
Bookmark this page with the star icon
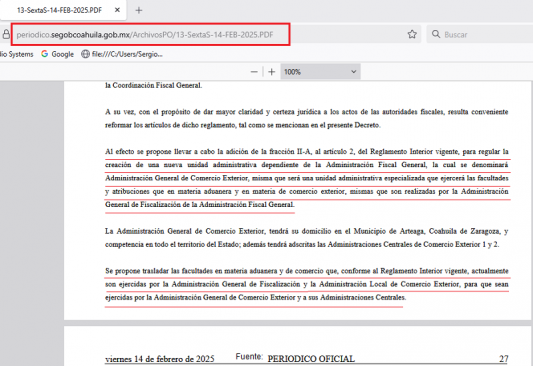click(x=412, y=34)
